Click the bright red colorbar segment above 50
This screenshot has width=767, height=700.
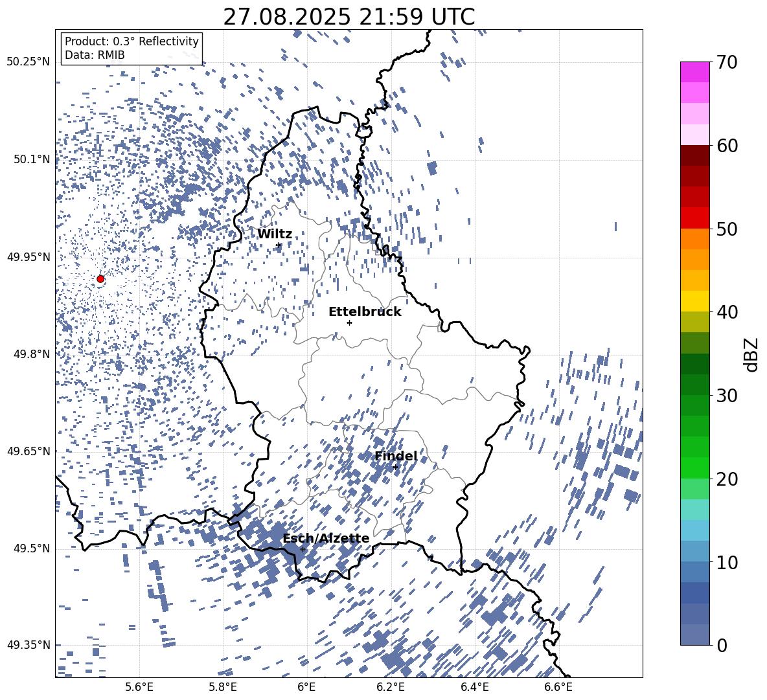point(694,218)
